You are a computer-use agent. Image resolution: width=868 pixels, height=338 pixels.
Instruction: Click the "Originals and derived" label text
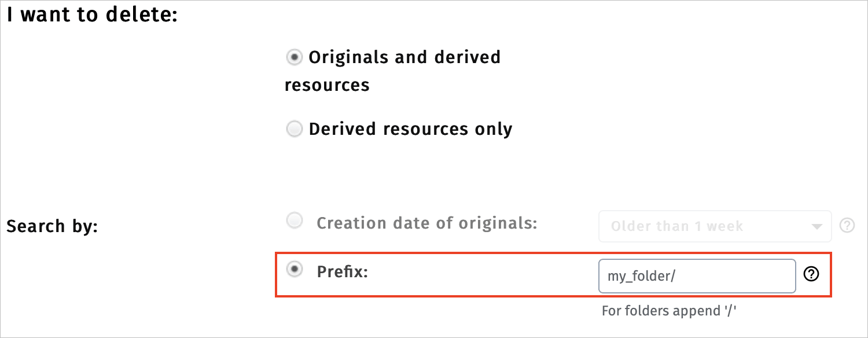click(404, 57)
